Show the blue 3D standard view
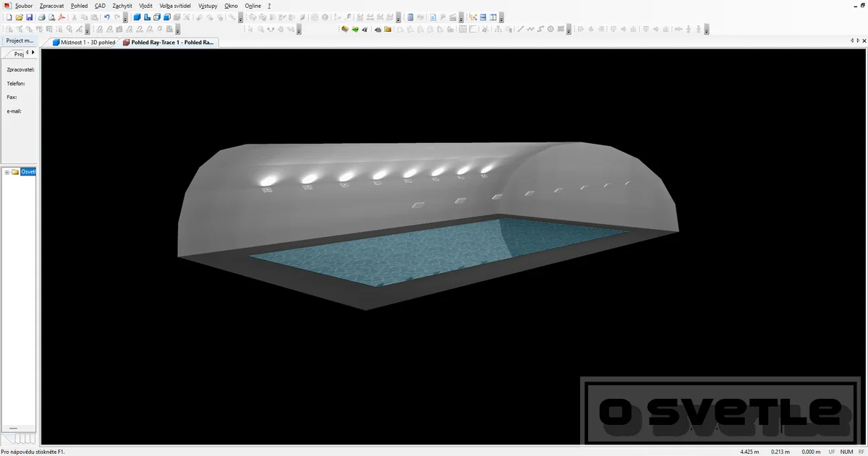The image size is (868, 456). click(137, 17)
